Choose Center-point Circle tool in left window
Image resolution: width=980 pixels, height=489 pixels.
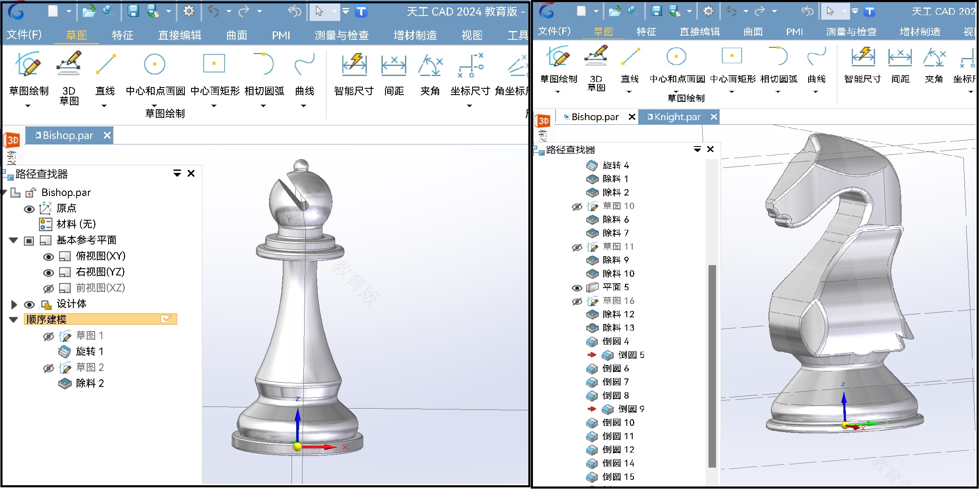(155, 64)
